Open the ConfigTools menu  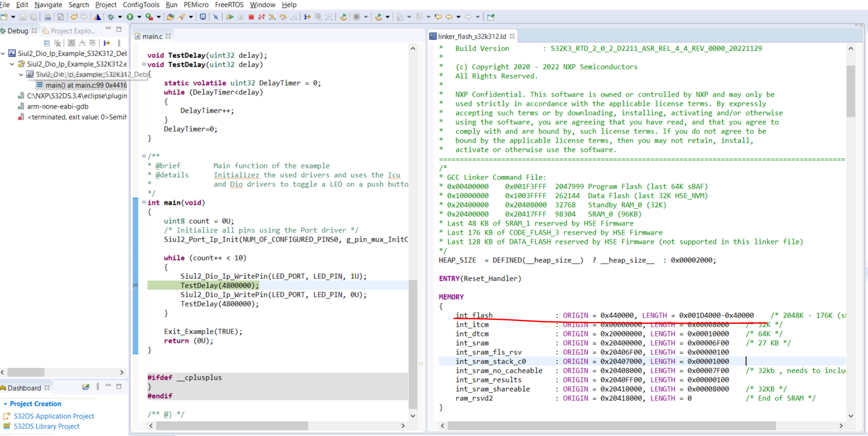141,5
